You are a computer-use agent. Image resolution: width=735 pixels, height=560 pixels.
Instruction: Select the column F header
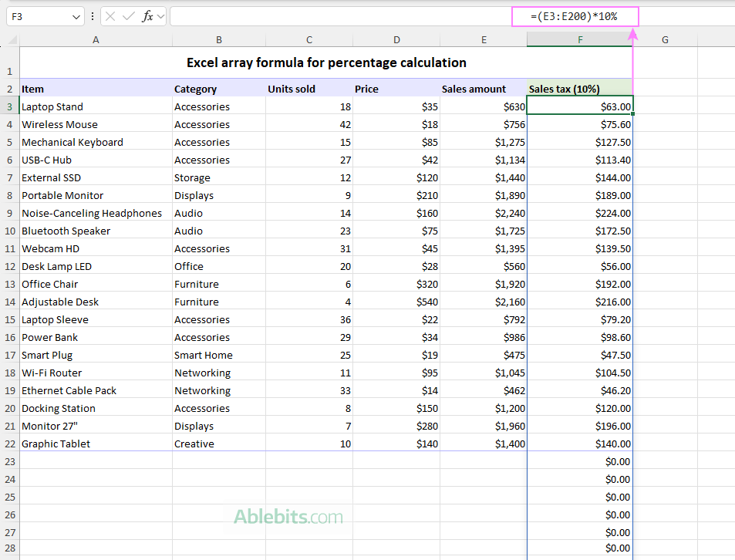tap(579, 39)
